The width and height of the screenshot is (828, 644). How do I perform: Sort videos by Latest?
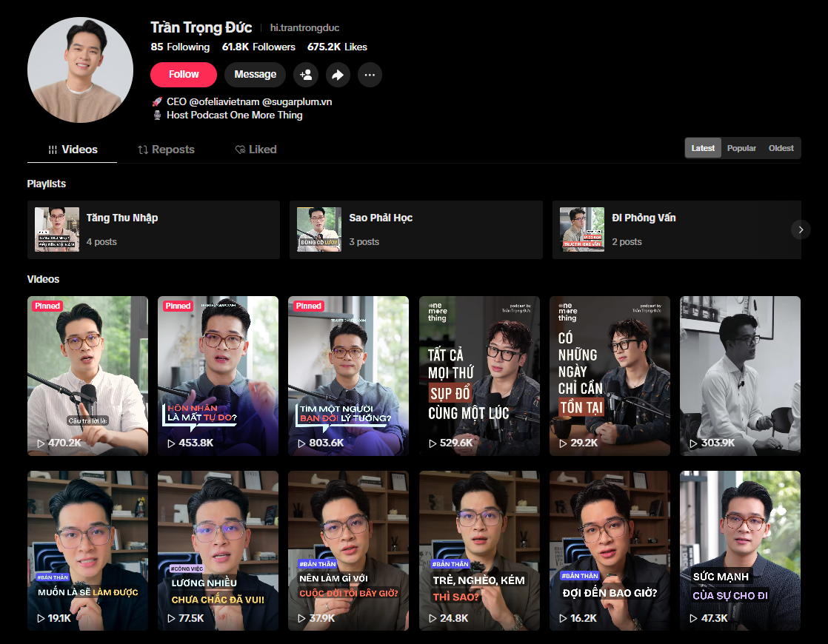point(703,148)
